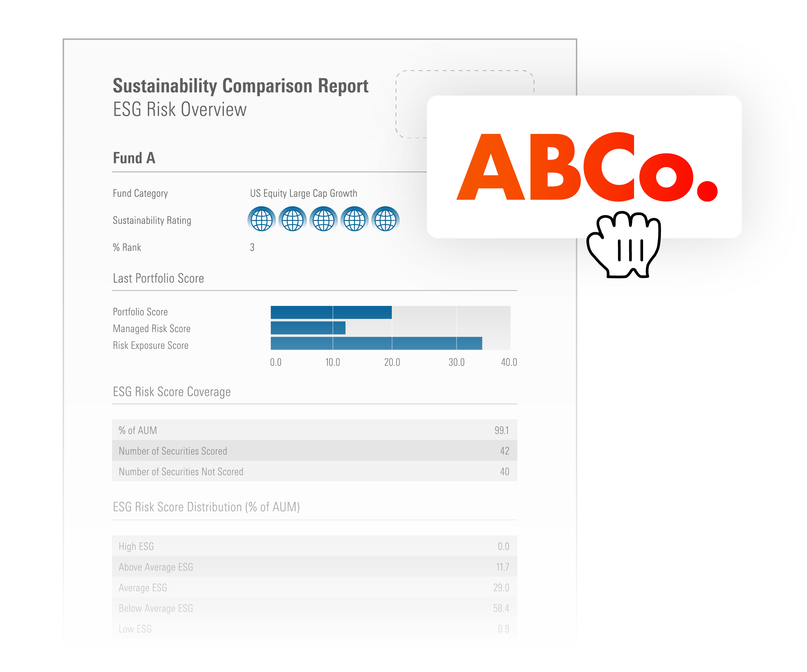Click the Fund A heading
The width and height of the screenshot is (807, 672).
tap(134, 158)
